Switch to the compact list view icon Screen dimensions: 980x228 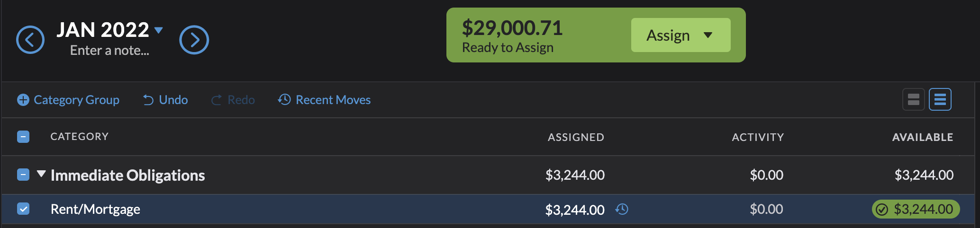(x=940, y=99)
